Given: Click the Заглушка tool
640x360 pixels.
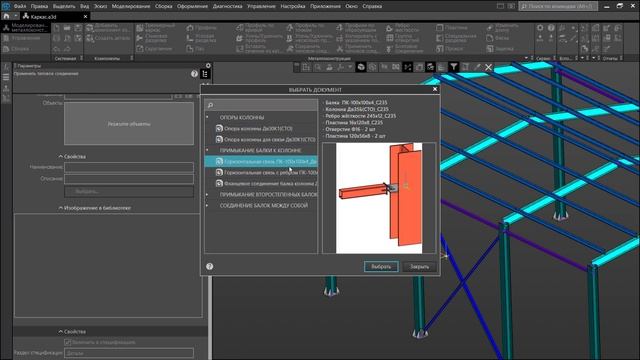Looking at the screenshot, I should [500, 49].
